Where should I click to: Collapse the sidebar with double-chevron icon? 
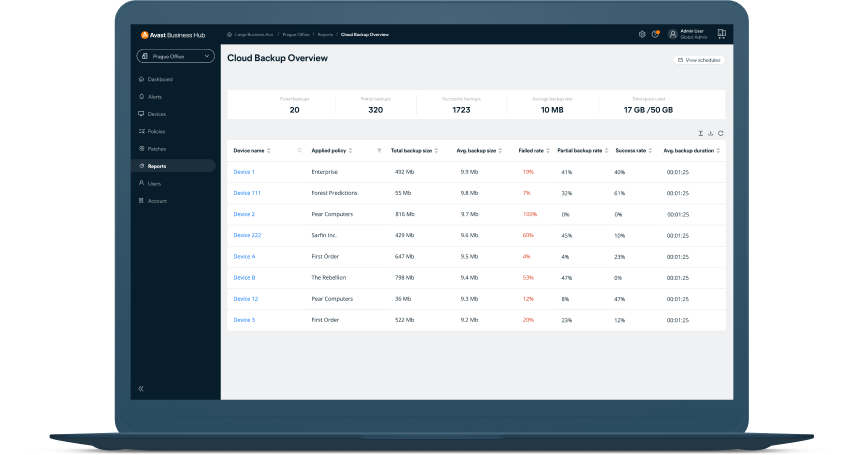tap(141, 387)
